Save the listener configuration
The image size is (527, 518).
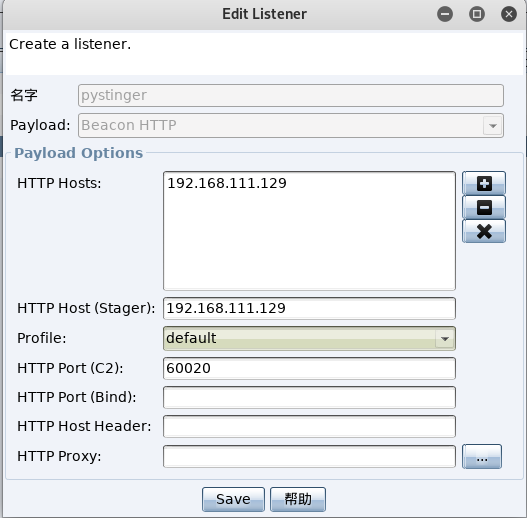[233, 499]
